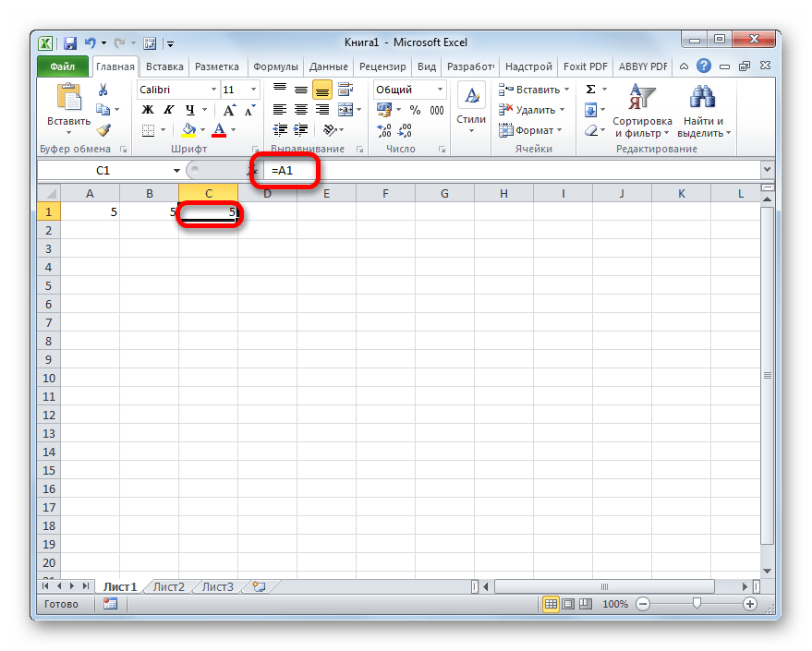Apply fill color with the paint bucket icon

(189, 130)
